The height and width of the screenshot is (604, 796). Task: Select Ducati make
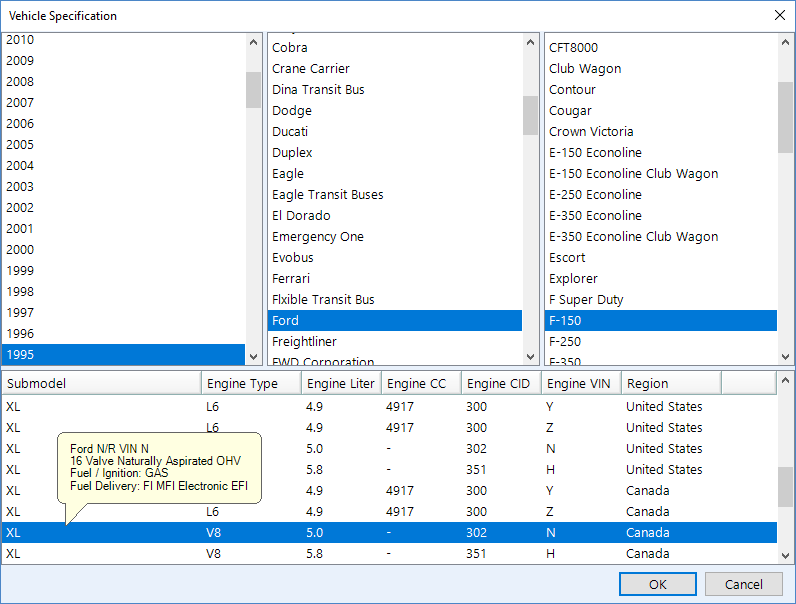395,131
